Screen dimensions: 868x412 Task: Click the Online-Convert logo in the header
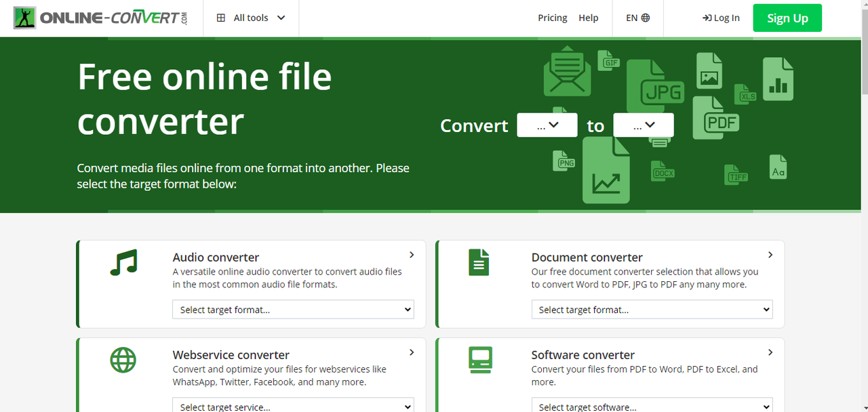click(102, 17)
